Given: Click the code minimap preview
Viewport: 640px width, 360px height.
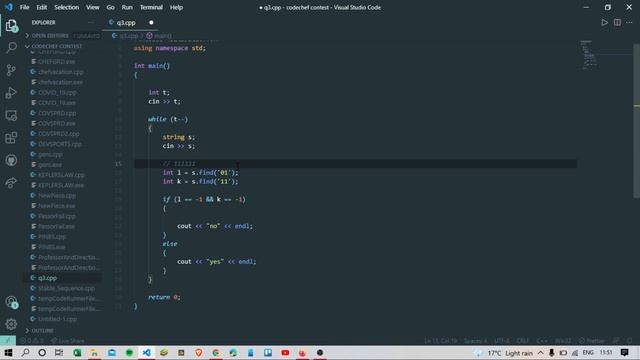Looking at the screenshot, I should click(x=589, y=55).
